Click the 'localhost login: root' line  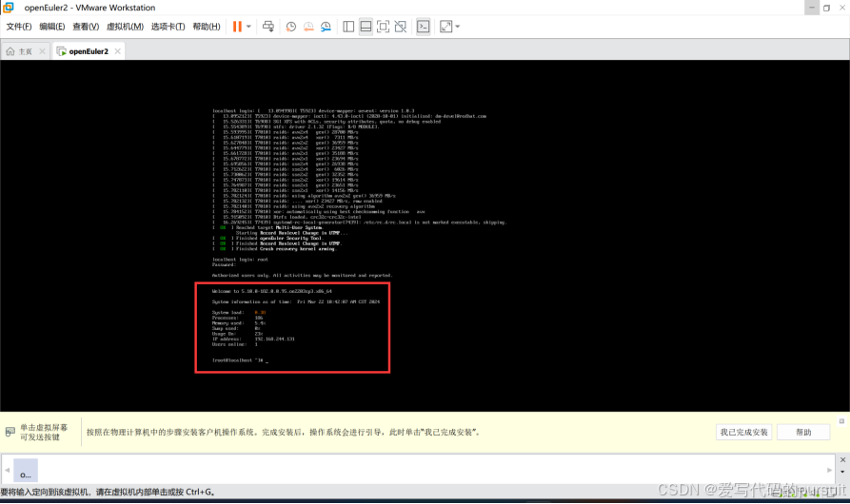pyautogui.click(x=240, y=260)
